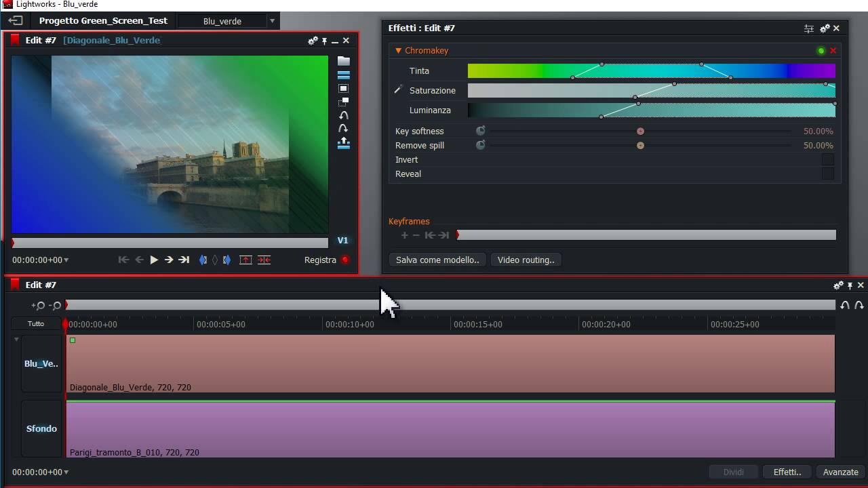
Task: Click the red delete/close-gap icon
Action: click(x=264, y=260)
